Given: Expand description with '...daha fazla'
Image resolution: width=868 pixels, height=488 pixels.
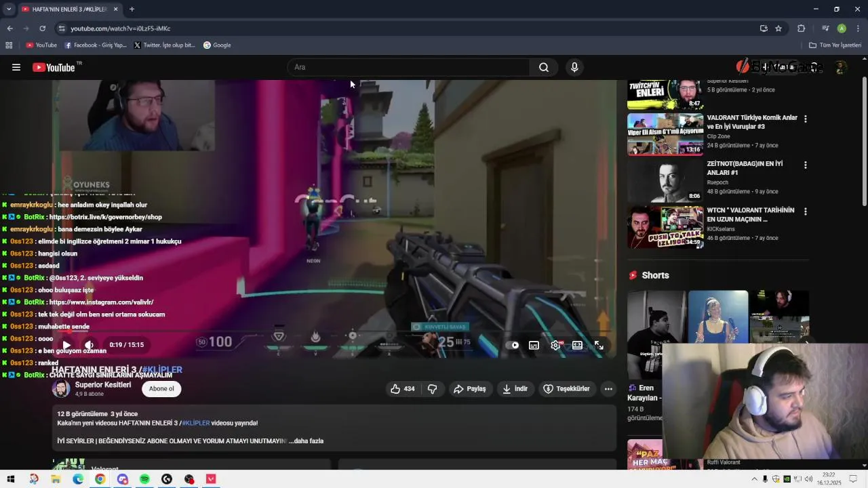Looking at the screenshot, I should click(x=307, y=441).
